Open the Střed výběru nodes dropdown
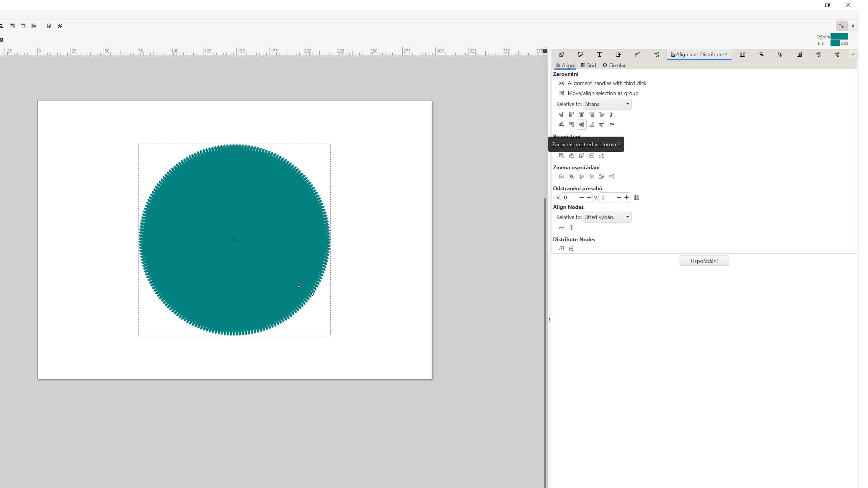The image size is (868, 488). coord(607,217)
